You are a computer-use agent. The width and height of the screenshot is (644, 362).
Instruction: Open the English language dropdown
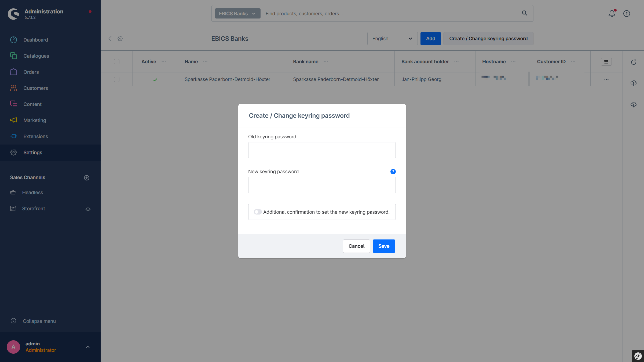[x=392, y=39]
